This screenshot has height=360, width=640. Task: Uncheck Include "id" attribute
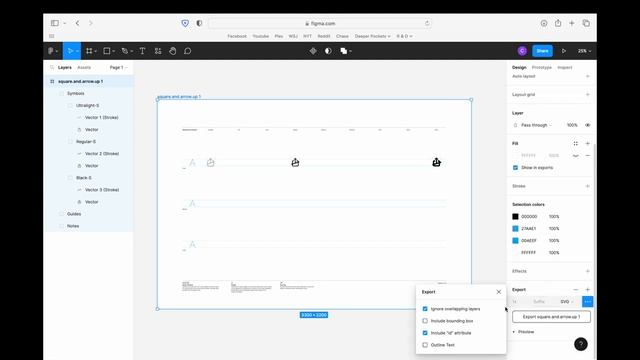coord(425,333)
